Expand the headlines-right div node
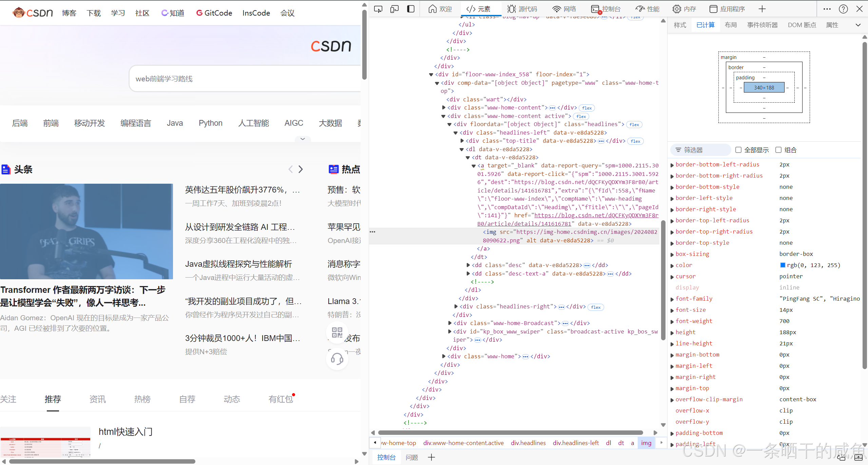 tap(456, 306)
